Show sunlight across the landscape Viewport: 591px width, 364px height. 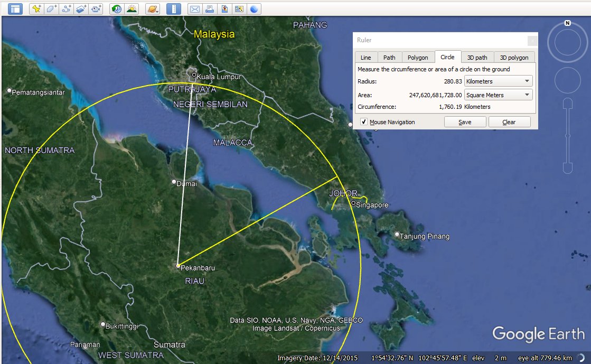click(132, 8)
